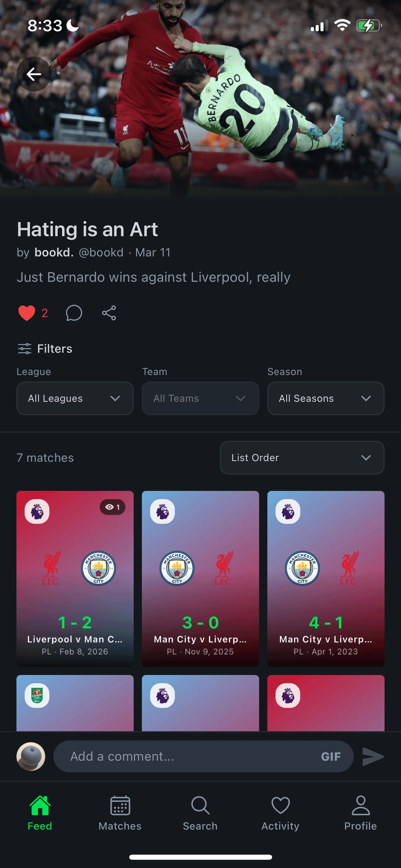Open comments via speech bubble icon
The width and height of the screenshot is (401, 868).
(74, 313)
